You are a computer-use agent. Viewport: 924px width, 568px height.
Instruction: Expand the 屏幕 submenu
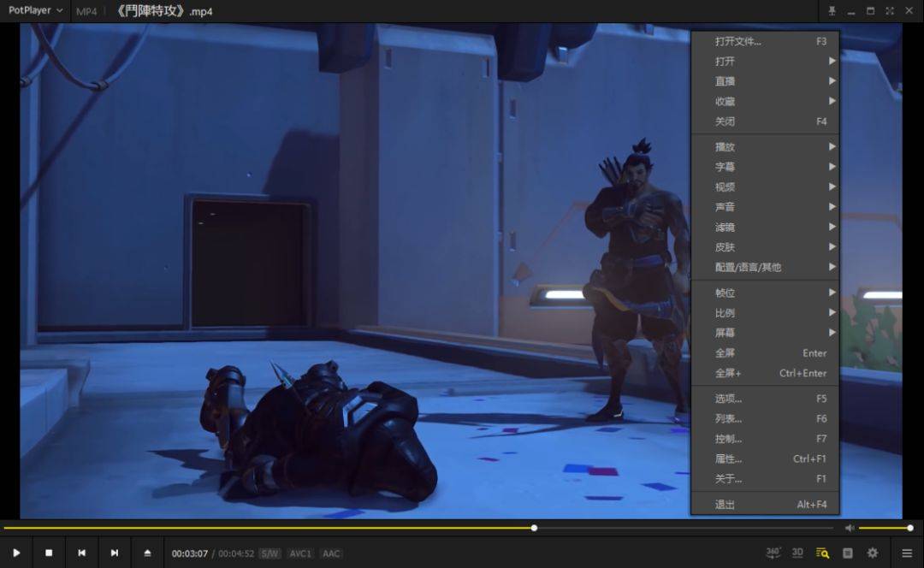pos(765,333)
